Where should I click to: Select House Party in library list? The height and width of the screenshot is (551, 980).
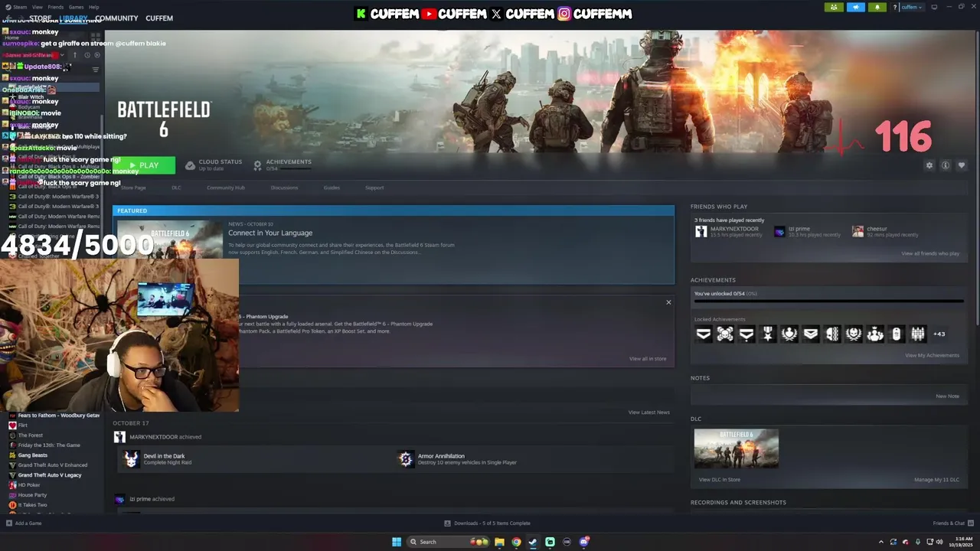click(x=32, y=495)
